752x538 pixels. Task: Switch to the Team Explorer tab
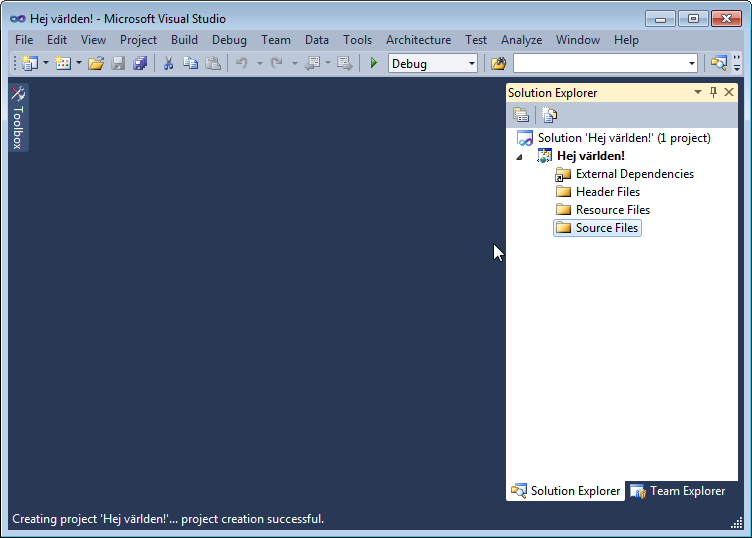click(x=678, y=491)
